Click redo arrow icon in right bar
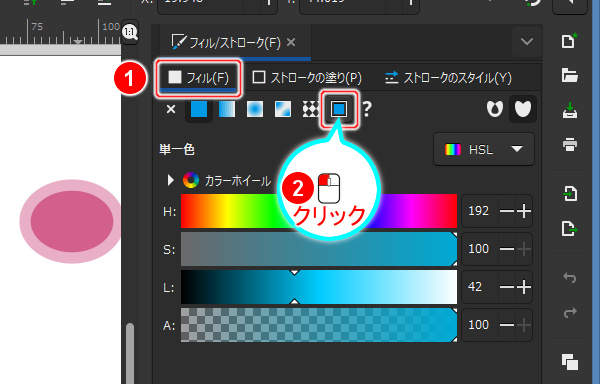 click(569, 312)
